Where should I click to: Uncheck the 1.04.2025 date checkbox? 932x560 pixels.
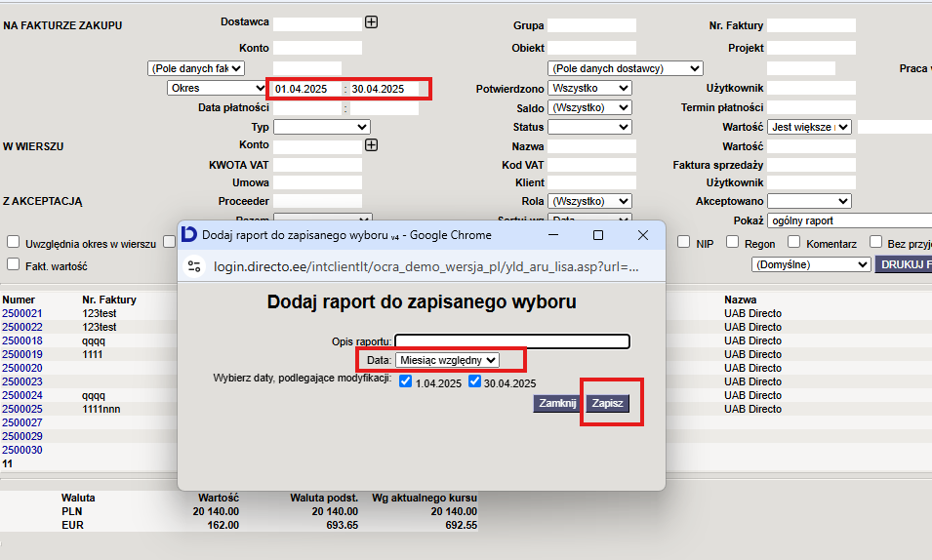(405, 381)
